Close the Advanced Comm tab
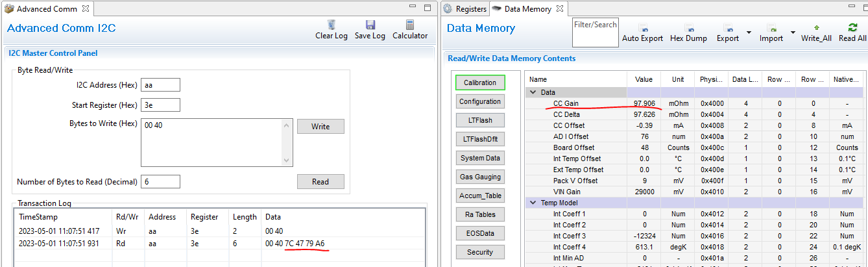The width and height of the screenshot is (868, 267). (86, 9)
